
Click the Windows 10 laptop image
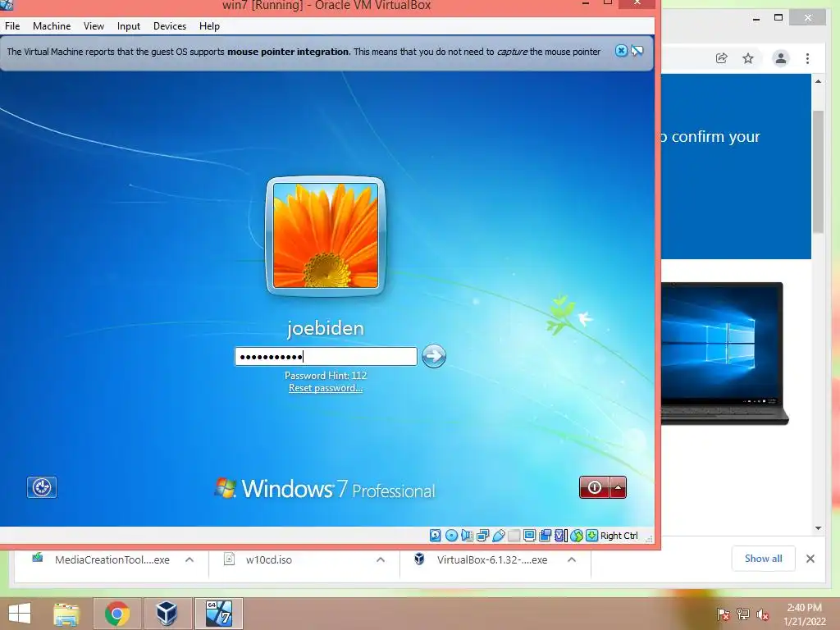[x=724, y=354]
